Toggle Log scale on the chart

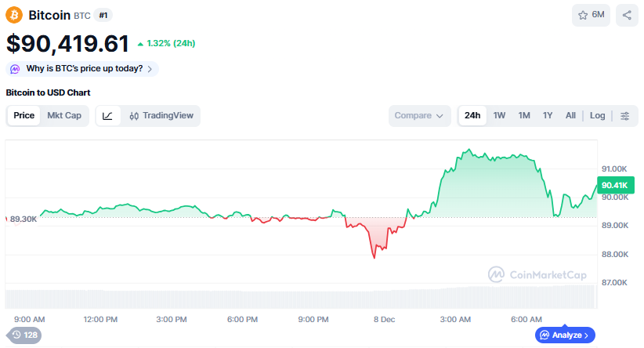click(597, 116)
